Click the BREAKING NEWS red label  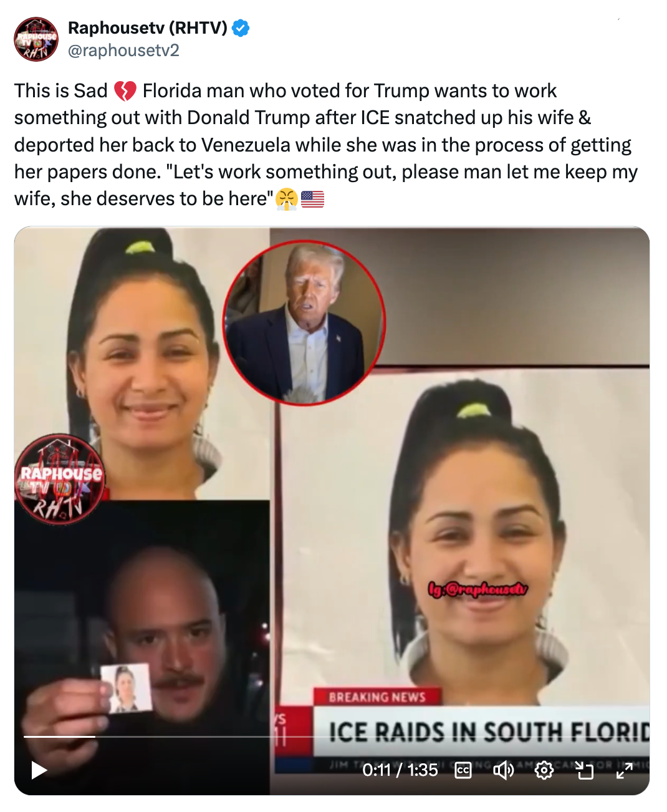click(377, 697)
